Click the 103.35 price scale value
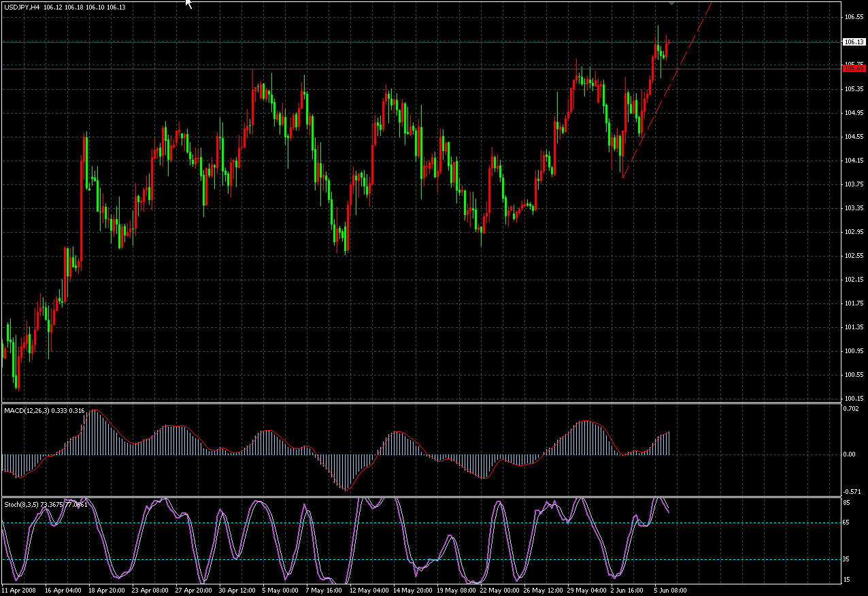This screenshot has width=868, height=596. (x=854, y=208)
